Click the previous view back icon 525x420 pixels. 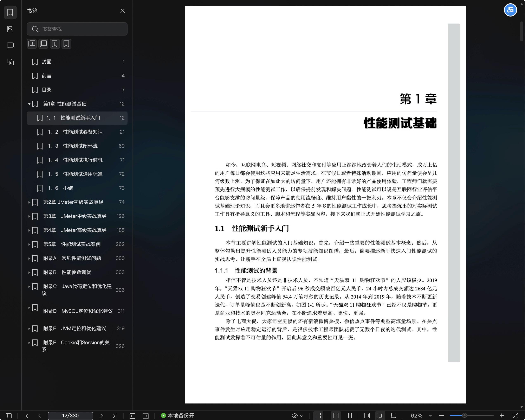pyautogui.click(x=132, y=416)
